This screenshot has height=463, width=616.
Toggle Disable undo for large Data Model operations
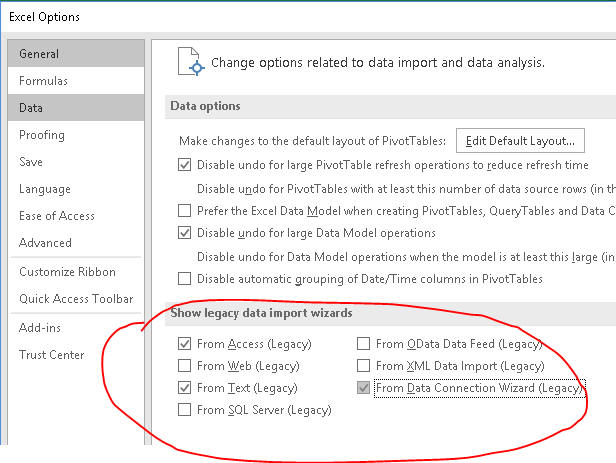pyautogui.click(x=184, y=233)
